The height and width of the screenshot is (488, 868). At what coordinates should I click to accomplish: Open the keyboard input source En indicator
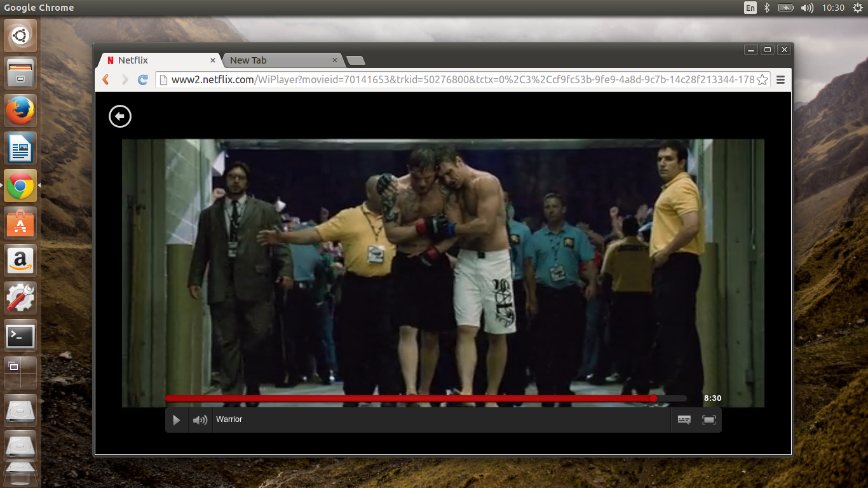click(x=750, y=8)
